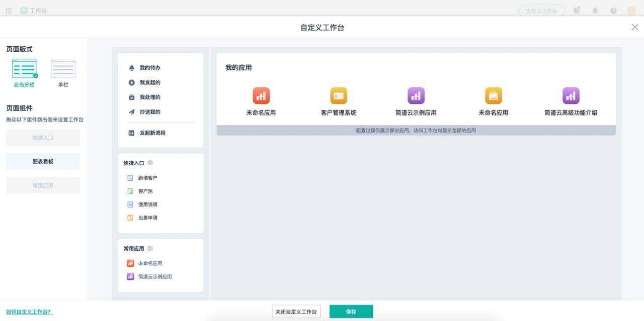Screen dimensions: 644x321
Task: Open the help question mark icon
Action: (x=613, y=11)
